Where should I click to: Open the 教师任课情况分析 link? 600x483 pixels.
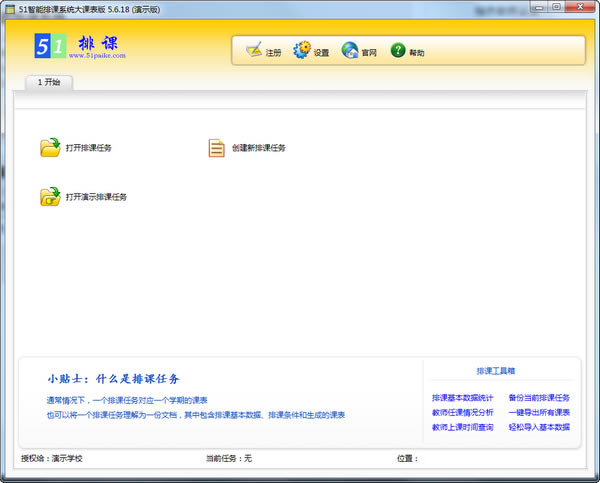click(x=462, y=412)
